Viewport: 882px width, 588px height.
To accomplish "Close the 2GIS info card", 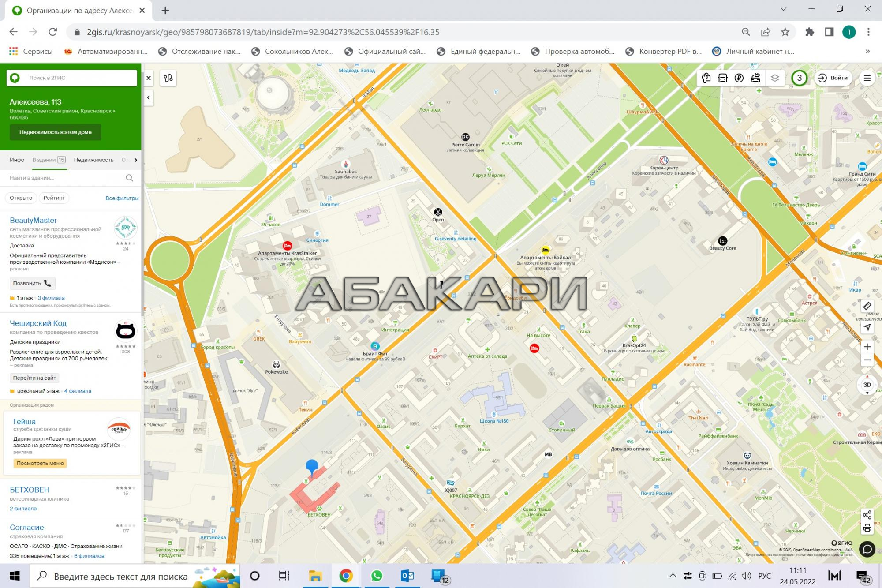I will (149, 78).
